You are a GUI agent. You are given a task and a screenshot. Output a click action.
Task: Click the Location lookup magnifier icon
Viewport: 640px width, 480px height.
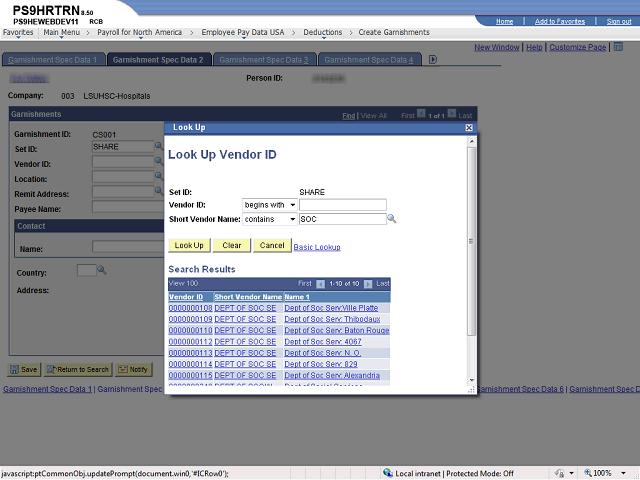[159, 176]
